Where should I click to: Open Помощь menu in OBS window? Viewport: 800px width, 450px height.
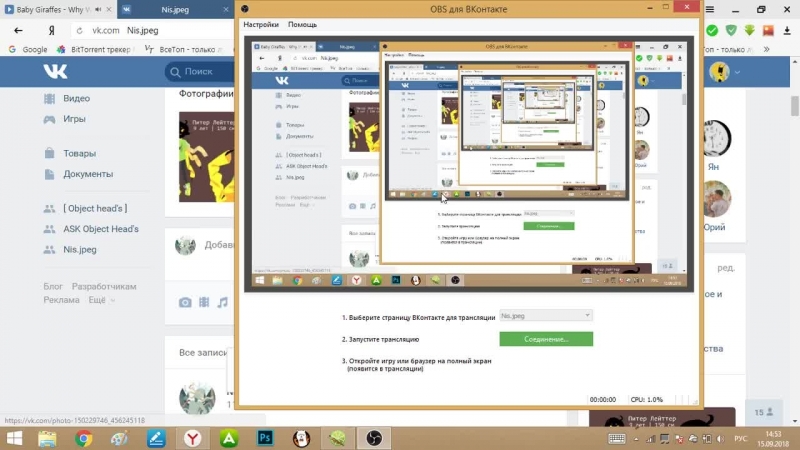302,24
